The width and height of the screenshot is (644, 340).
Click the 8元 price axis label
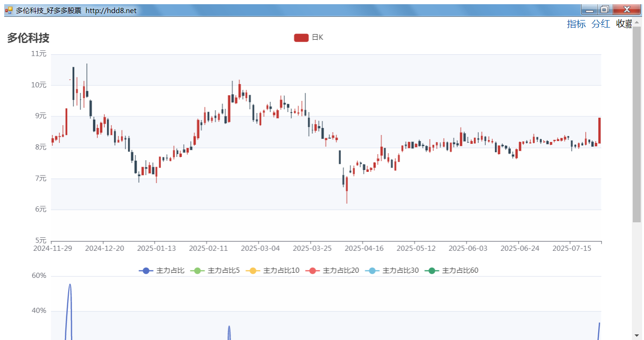pyautogui.click(x=41, y=147)
